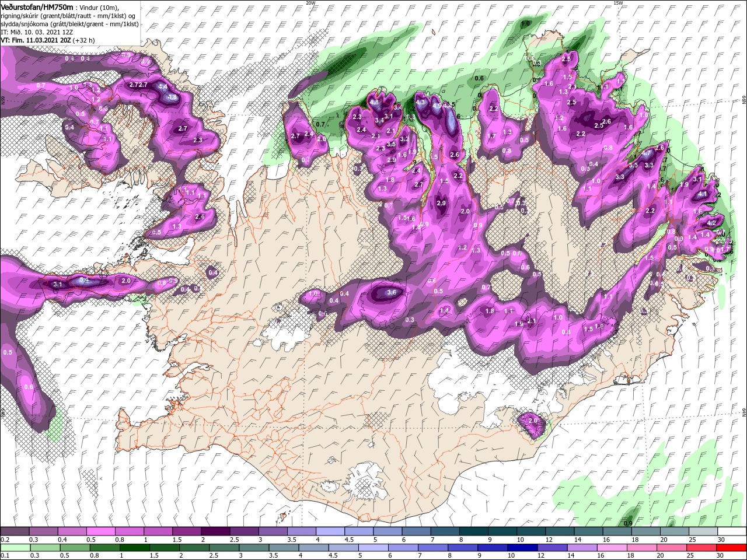Select the dark teal 8 snow legend swatch
Viewport: 747px width, 560px height.
[473, 531]
